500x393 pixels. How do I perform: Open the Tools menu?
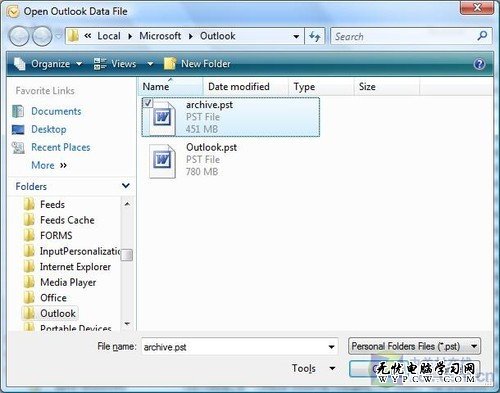tap(303, 368)
